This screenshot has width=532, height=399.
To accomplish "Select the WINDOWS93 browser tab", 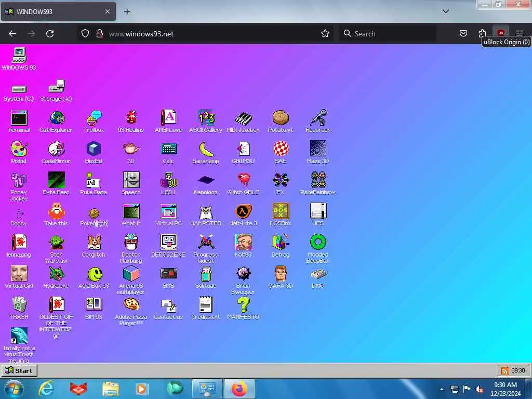I will click(58, 11).
